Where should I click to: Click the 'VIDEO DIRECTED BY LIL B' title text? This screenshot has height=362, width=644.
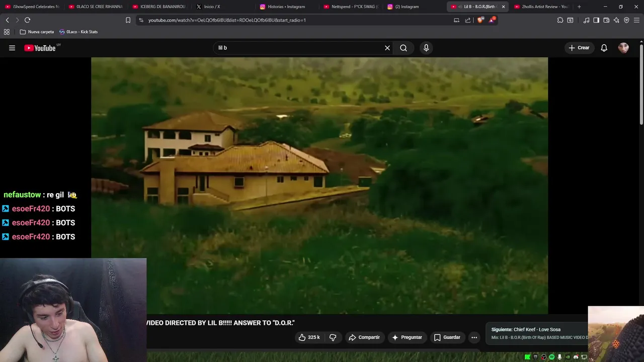click(220, 323)
